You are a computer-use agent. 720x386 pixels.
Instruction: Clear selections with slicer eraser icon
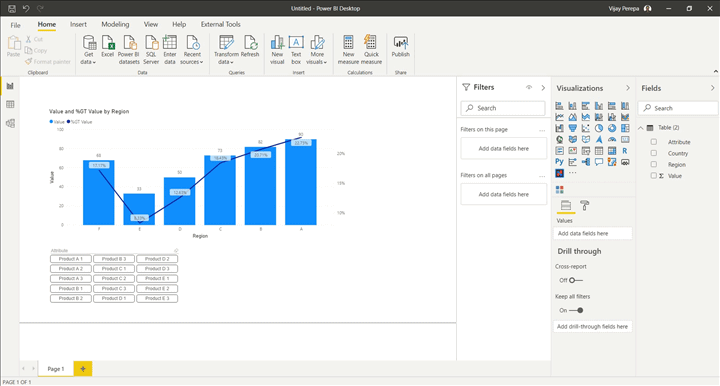click(176, 251)
